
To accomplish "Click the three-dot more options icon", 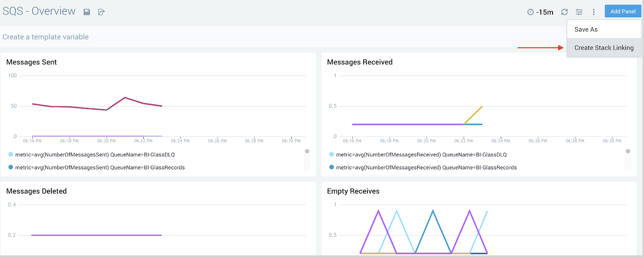I will (x=593, y=12).
